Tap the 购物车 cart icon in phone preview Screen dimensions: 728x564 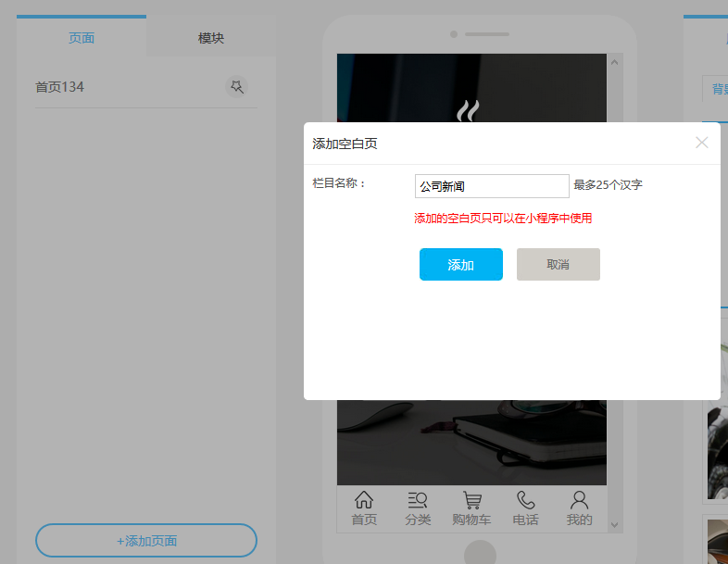tap(471, 508)
